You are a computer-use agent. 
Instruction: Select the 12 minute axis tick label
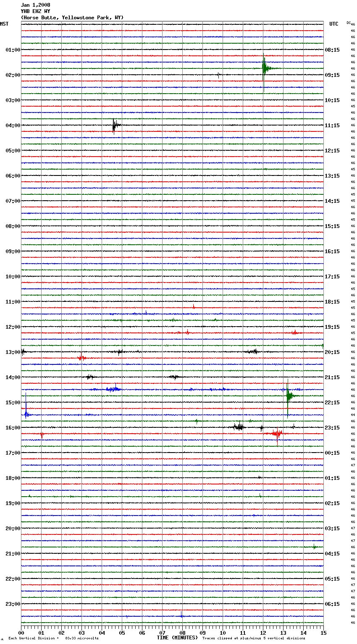(263, 633)
